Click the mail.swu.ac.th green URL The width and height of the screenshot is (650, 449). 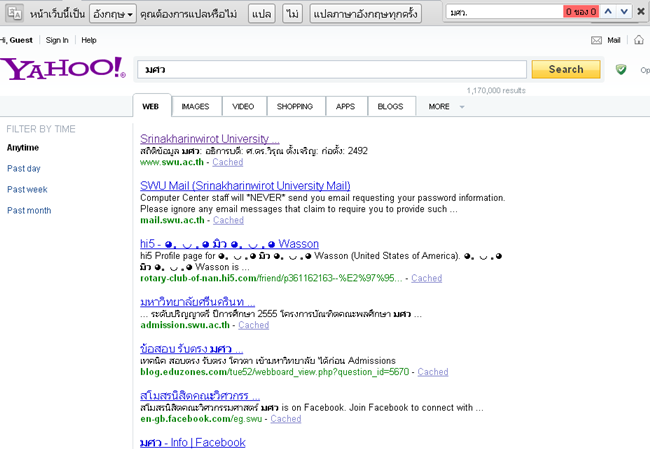[172, 220]
